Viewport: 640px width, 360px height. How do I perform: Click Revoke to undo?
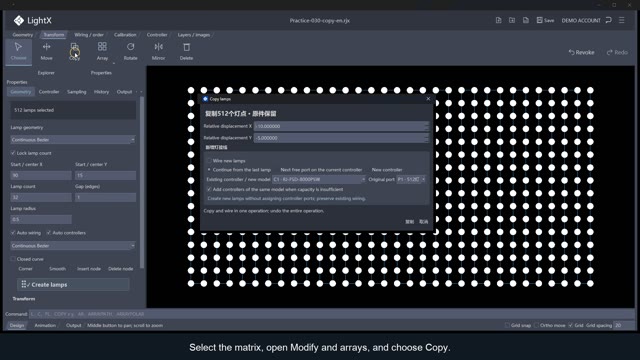581,52
